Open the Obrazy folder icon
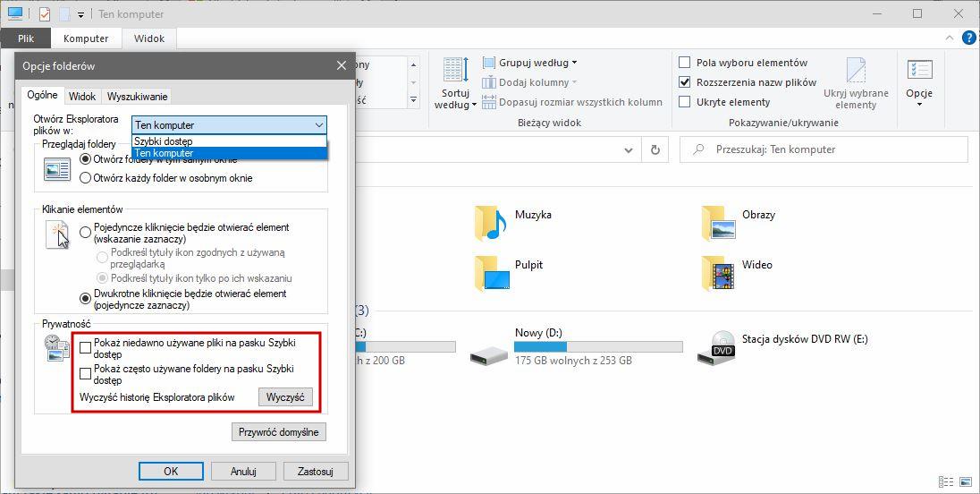This screenshot has width=980, height=494. click(717, 223)
